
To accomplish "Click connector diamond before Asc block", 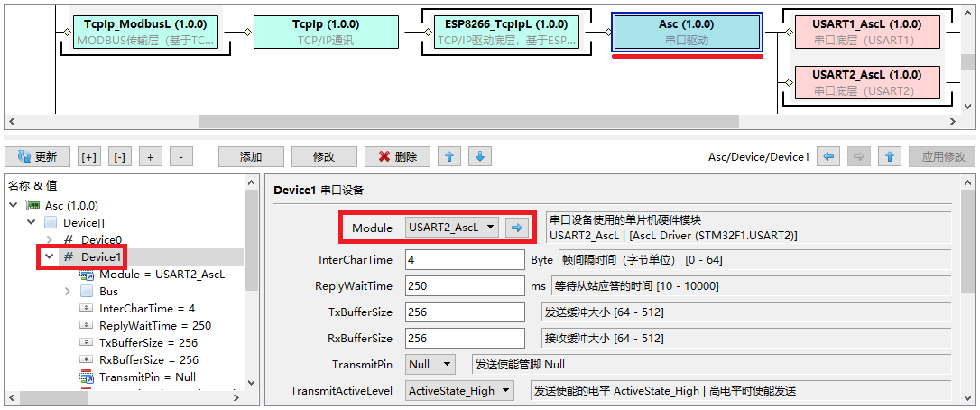I will coord(606,32).
